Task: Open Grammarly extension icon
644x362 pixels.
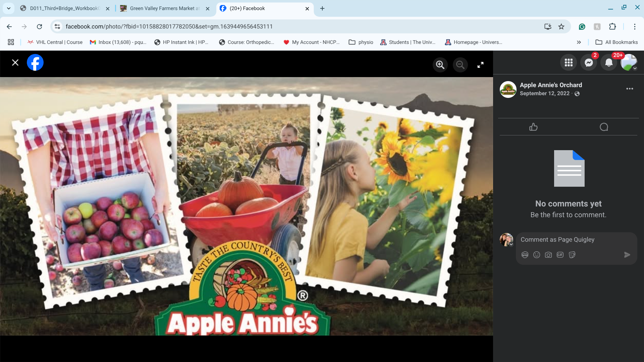Action: click(x=582, y=26)
